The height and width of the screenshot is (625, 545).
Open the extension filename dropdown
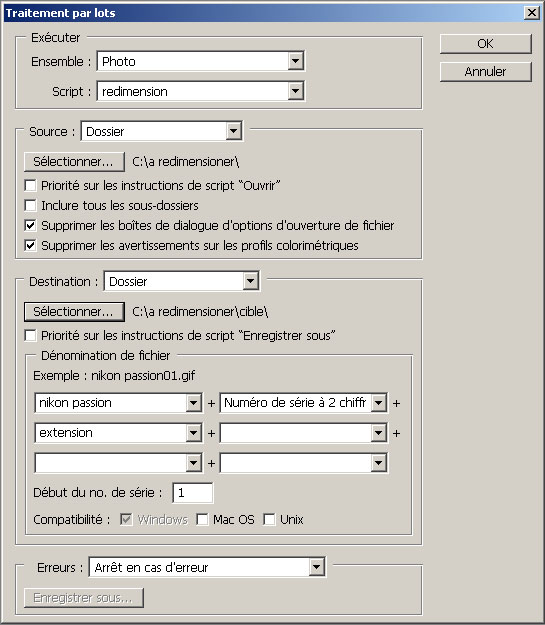point(118,433)
